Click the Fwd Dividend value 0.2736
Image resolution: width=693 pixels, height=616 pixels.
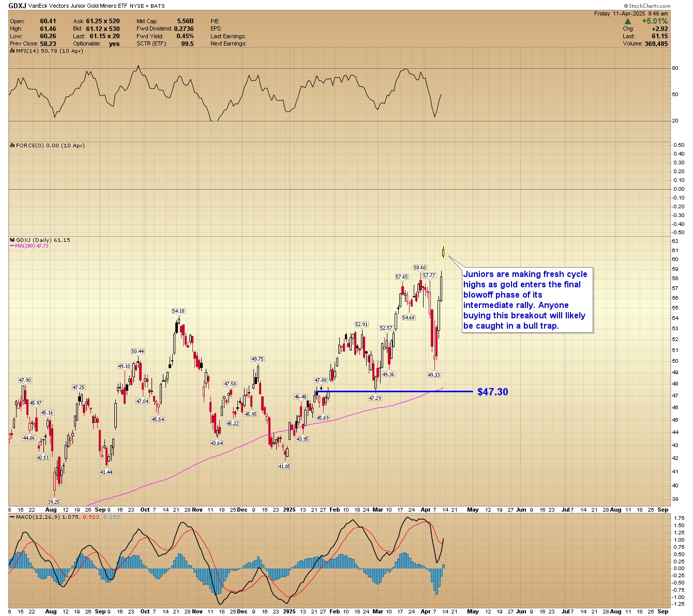184,29
